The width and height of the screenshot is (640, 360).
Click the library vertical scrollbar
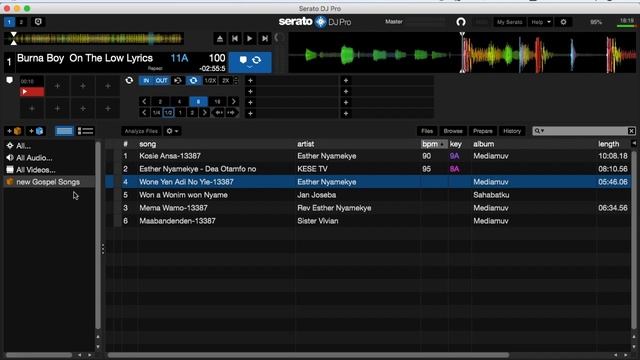point(633,241)
